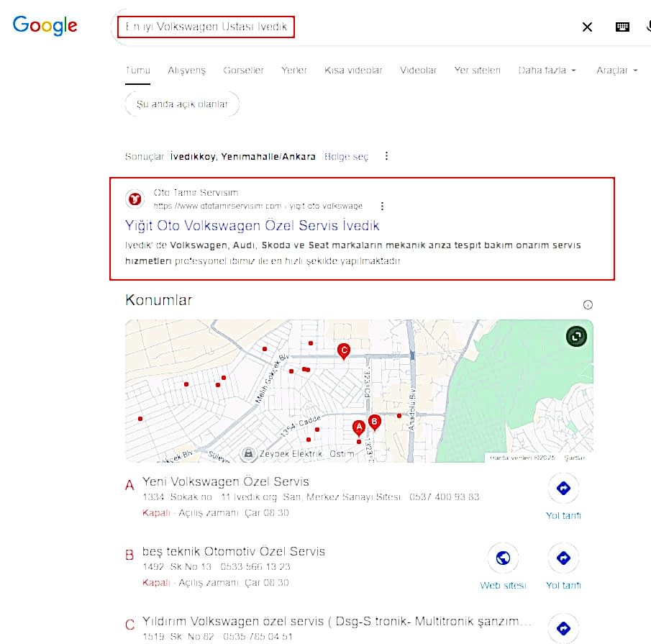
Task: Clear the search box with X icon
Action: [587, 27]
